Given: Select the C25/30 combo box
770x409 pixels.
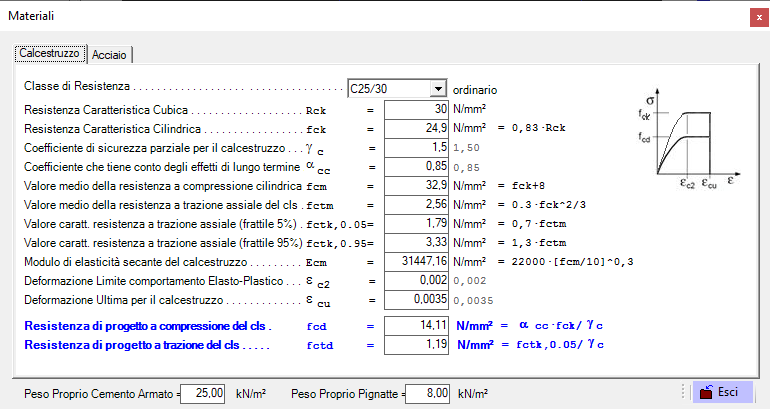Looking at the screenshot, I should click(x=397, y=89).
